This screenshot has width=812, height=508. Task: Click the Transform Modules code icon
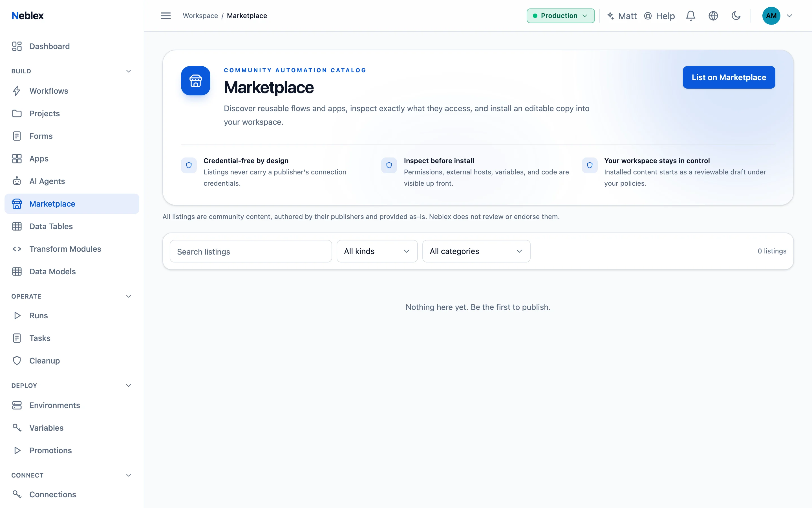pos(17,249)
